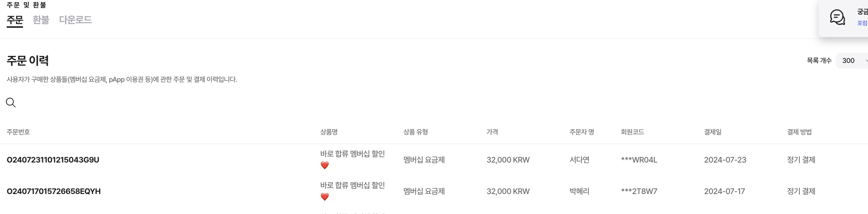Select member code ***WR04L
Viewport: 868px width, 214px height.
(x=639, y=160)
